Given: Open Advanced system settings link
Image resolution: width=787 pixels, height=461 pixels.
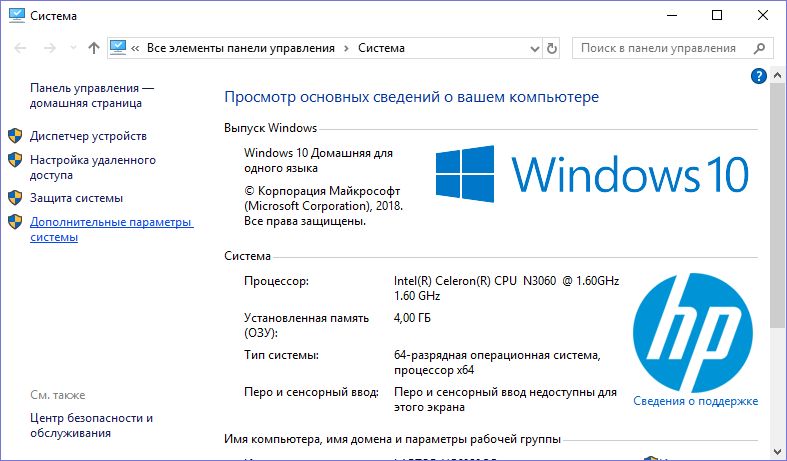Looking at the screenshot, I should (111, 229).
